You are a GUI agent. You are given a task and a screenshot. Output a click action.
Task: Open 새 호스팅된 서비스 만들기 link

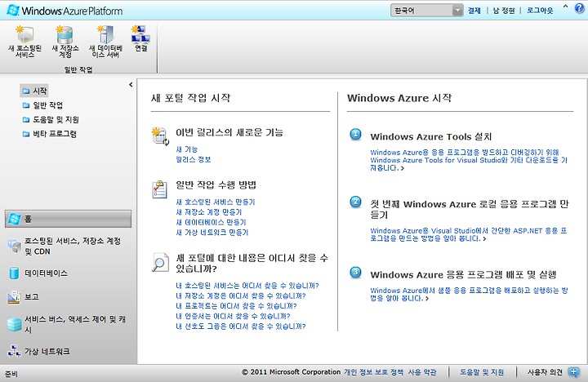pyautogui.click(x=216, y=202)
